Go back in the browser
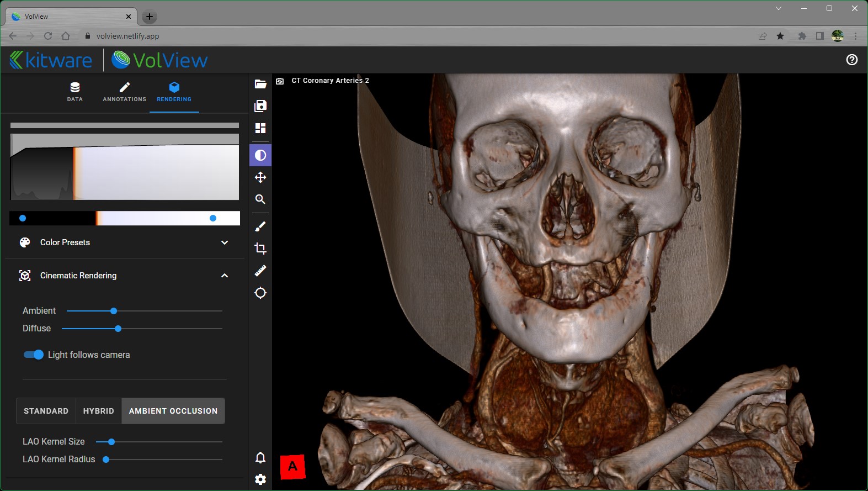This screenshot has width=868, height=491. click(13, 36)
